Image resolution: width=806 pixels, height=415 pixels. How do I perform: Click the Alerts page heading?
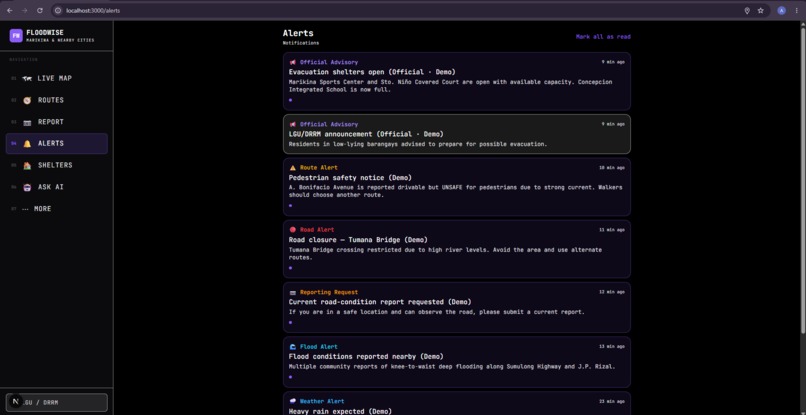click(x=298, y=33)
